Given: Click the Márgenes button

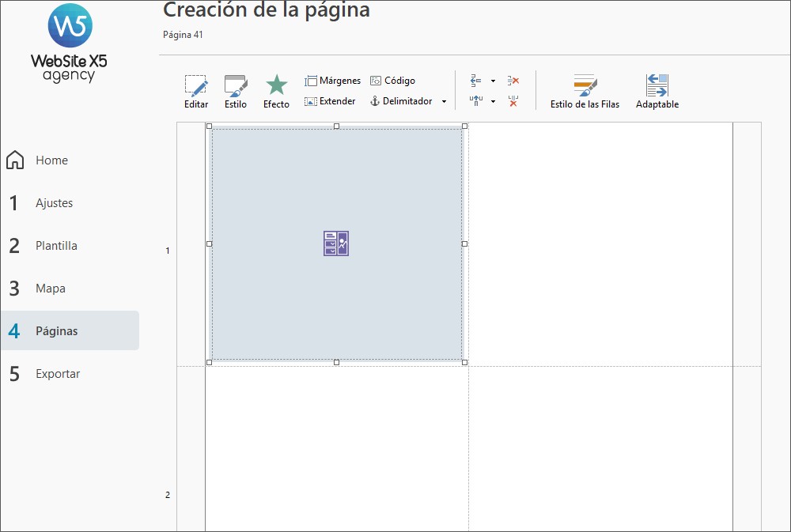Looking at the screenshot, I should tap(332, 81).
